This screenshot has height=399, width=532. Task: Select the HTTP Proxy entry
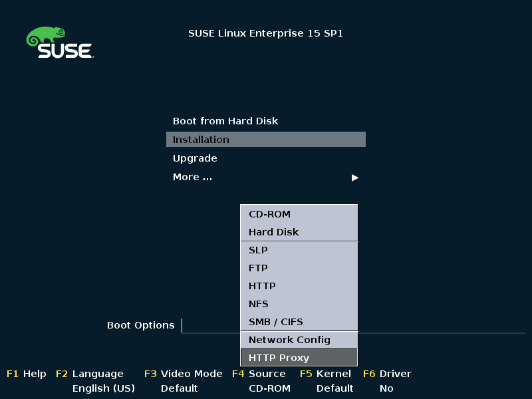pyautogui.click(x=299, y=358)
